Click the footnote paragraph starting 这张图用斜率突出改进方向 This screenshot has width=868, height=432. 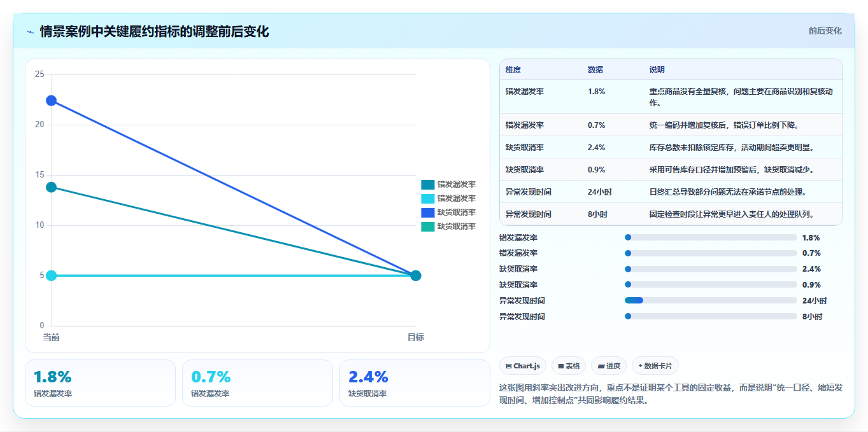[671, 394]
